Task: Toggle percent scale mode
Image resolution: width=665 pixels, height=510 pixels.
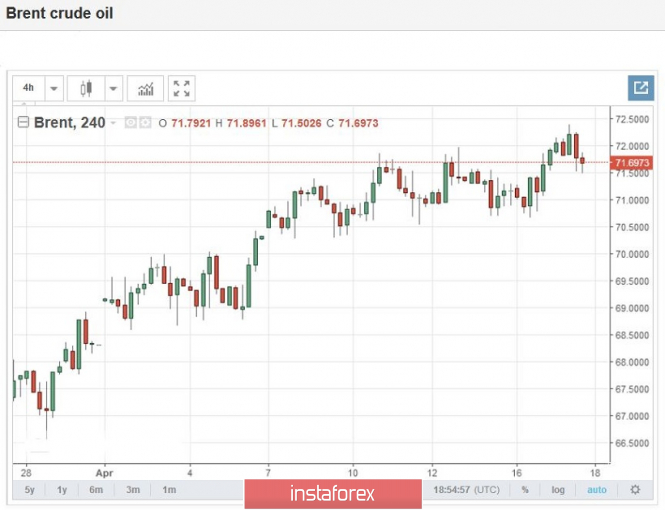Action: (525, 490)
